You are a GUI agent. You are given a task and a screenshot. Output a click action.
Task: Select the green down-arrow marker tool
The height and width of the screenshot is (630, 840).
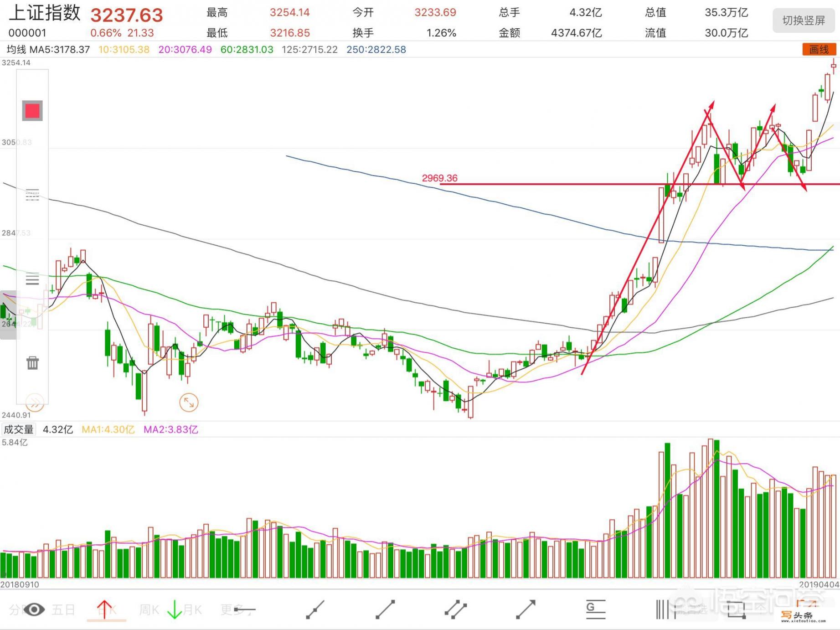coord(175,609)
